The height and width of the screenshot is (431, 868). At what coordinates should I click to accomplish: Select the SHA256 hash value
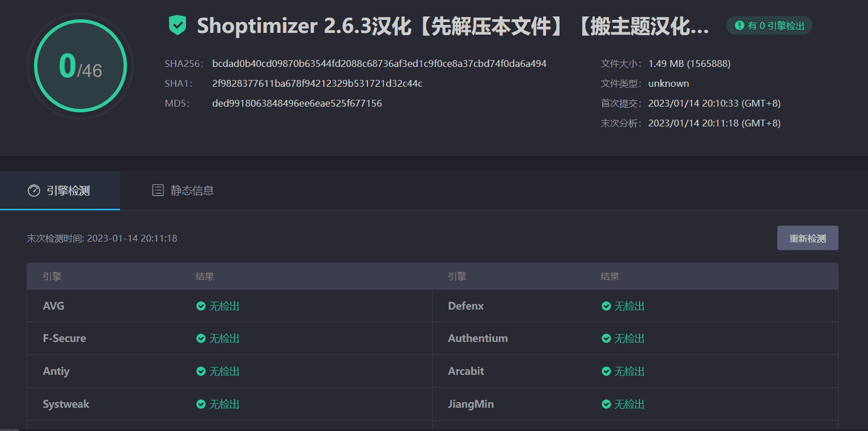[x=379, y=64]
